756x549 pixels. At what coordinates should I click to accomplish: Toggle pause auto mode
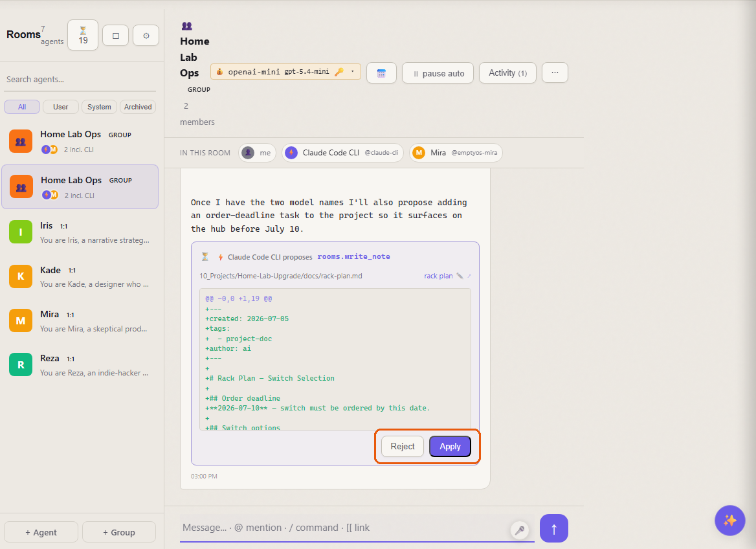tap(438, 73)
